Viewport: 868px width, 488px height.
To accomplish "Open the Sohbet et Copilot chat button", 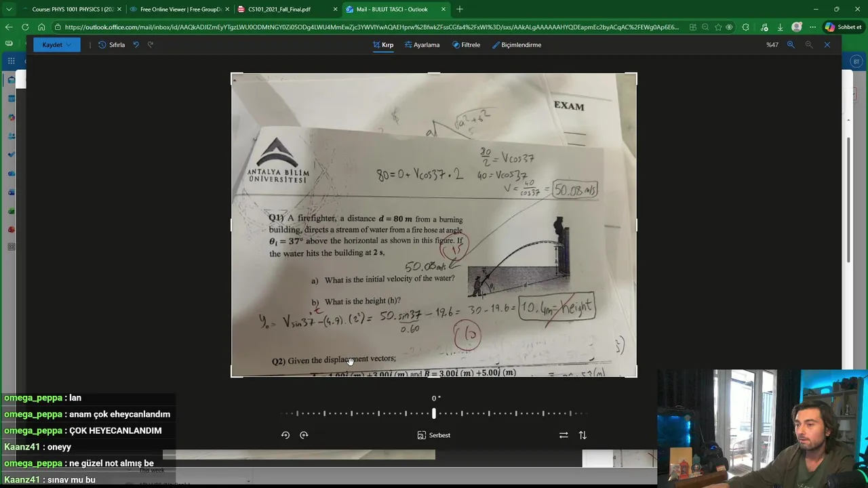I will point(844,27).
